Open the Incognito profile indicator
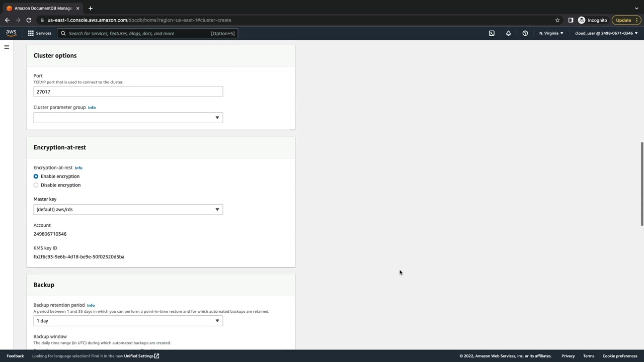This screenshot has height=362, width=644. coord(593,20)
